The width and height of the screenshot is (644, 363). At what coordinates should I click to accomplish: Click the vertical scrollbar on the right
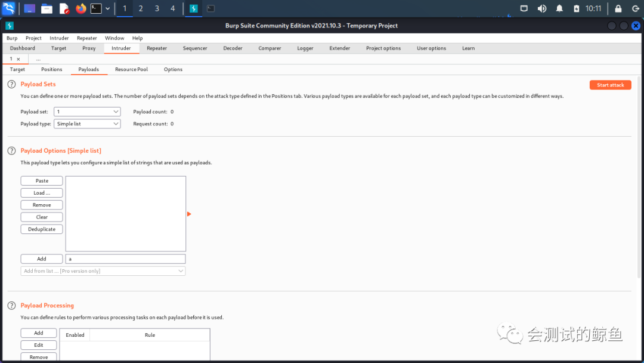pos(639,177)
